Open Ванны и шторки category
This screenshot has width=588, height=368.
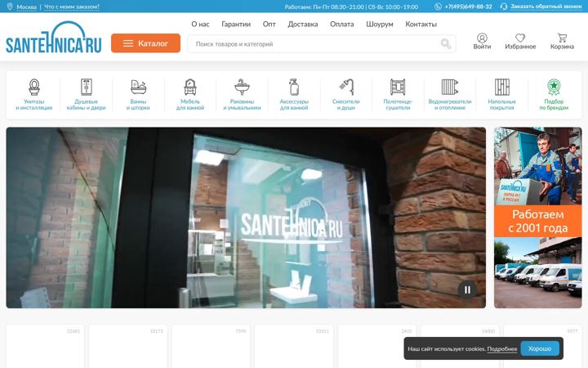click(138, 95)
